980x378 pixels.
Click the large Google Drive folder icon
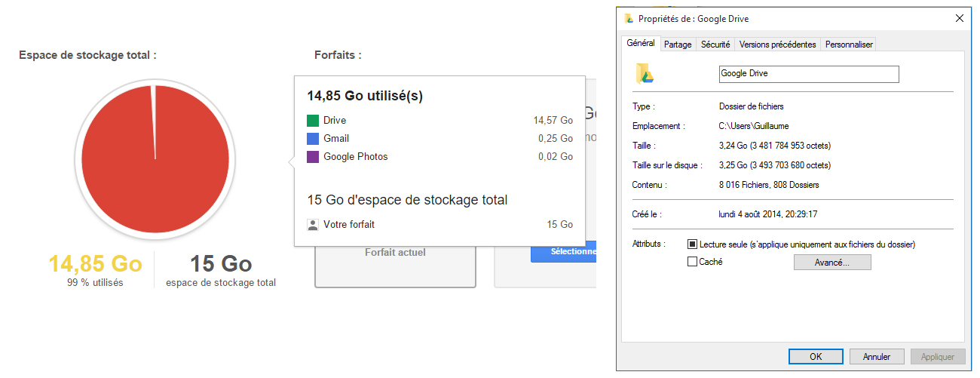click(645, 73)
